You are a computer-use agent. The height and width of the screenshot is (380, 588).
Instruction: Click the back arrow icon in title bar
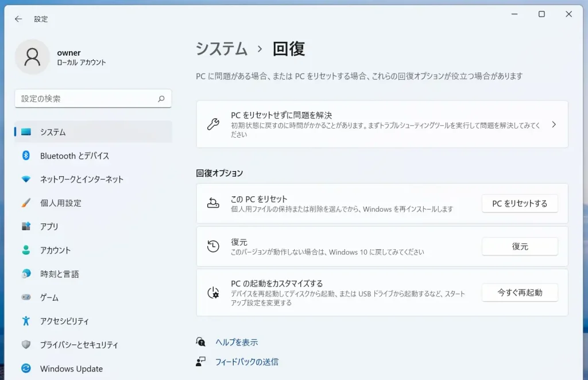18,19
